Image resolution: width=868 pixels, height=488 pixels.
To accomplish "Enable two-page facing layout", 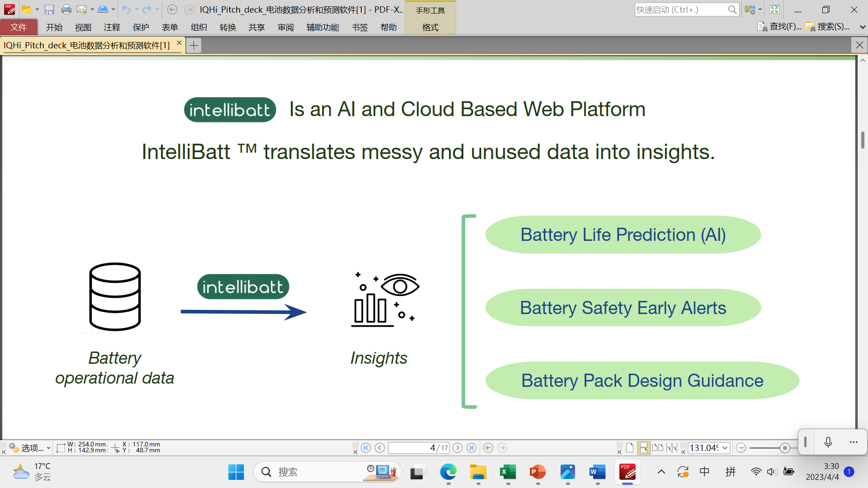I will [658, 448].
